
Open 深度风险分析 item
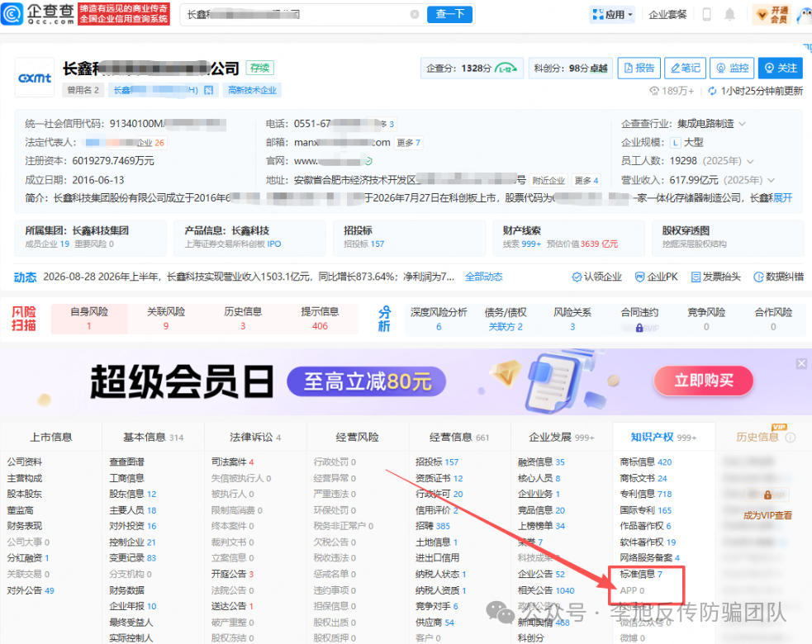pos(439,319)
